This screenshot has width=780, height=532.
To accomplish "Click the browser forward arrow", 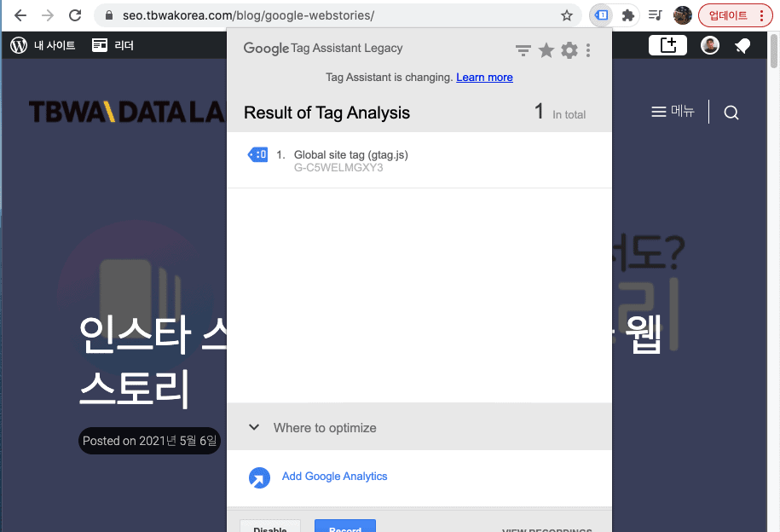I will tap(48, 15).
